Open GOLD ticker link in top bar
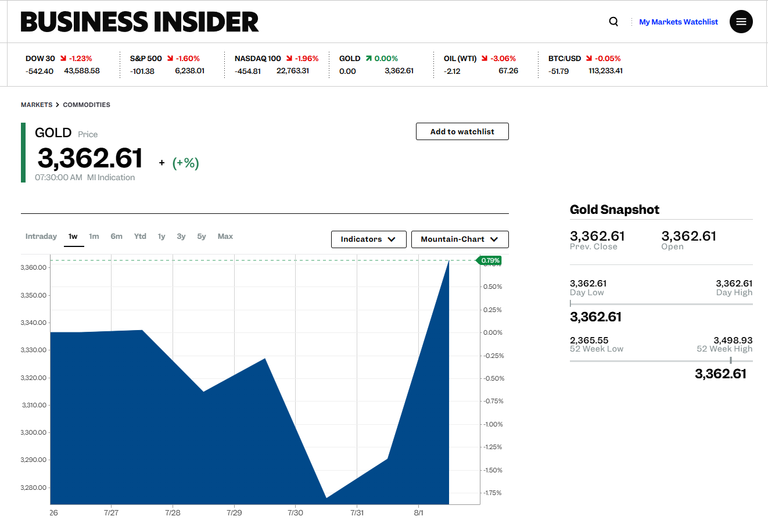The width and height of the screenshot is (768, 530). point(350,58)
